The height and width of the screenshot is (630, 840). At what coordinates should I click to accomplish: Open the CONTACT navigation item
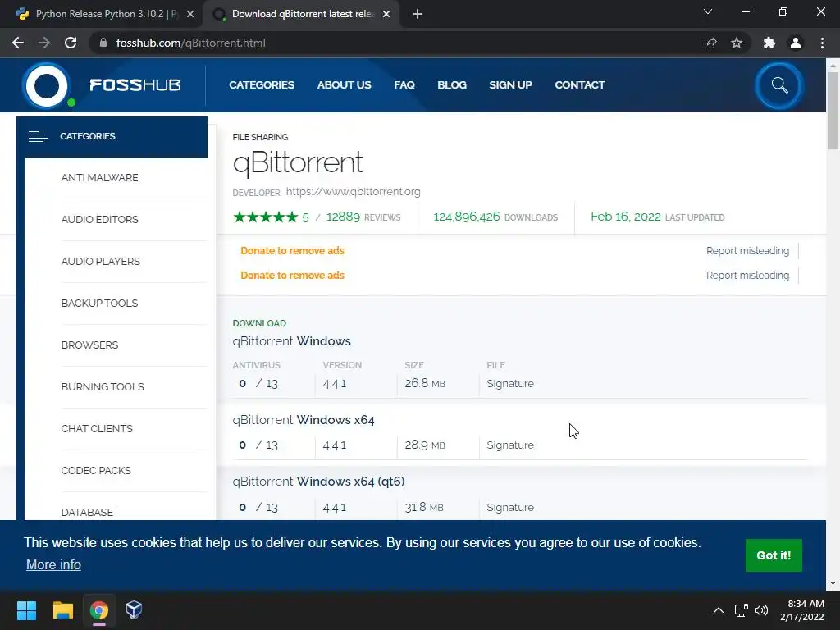[580, 85]
